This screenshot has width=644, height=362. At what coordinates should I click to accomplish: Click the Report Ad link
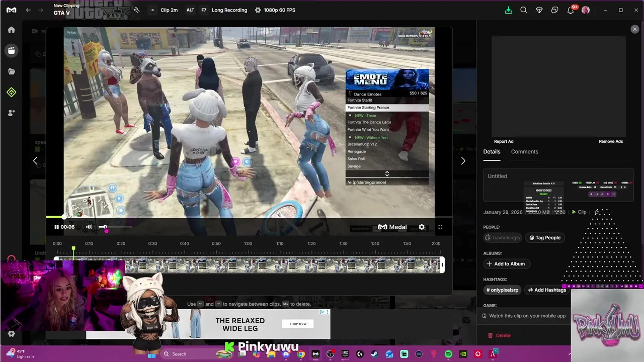pyautogui.click(x=504, y=141)
